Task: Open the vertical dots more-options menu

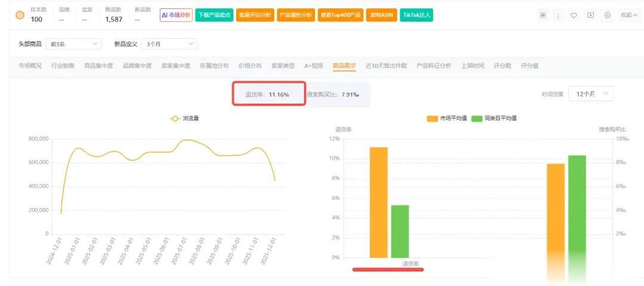Action: click(559, 15)
